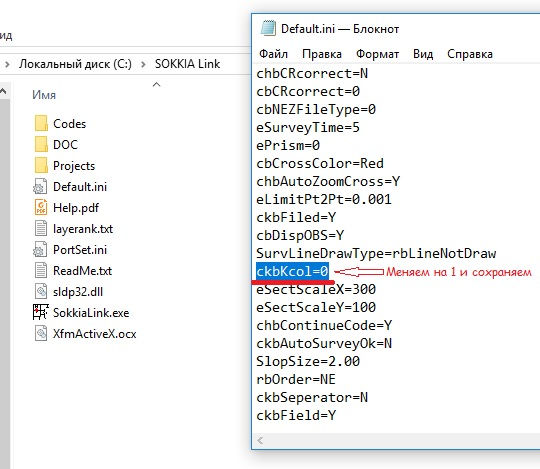The image size is (540, 469).
Task: Click the line rbOrder=NE
Action: (296, 379)
